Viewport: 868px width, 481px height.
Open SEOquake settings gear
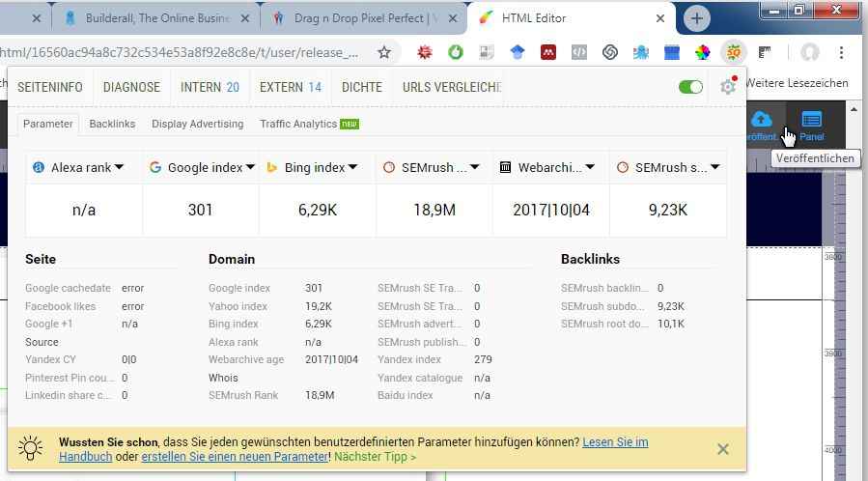(728, 86)
